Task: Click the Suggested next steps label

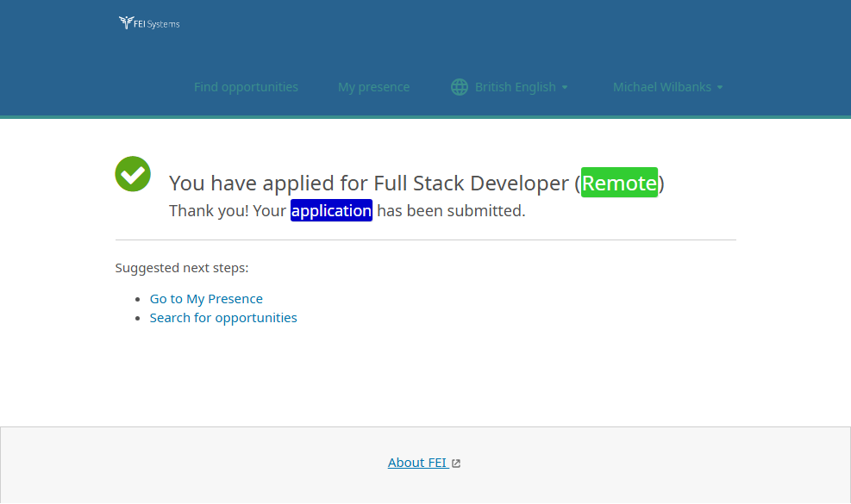Action: [x=182, y=268]
